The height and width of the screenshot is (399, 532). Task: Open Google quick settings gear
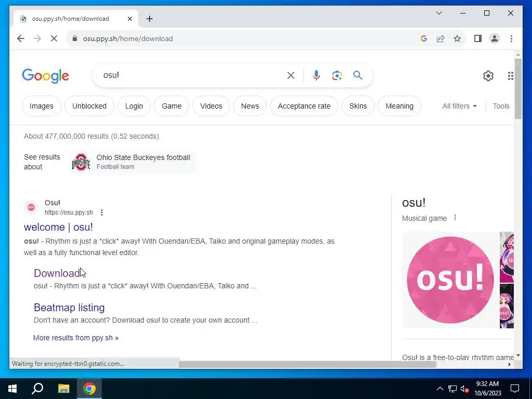point(488,76)
